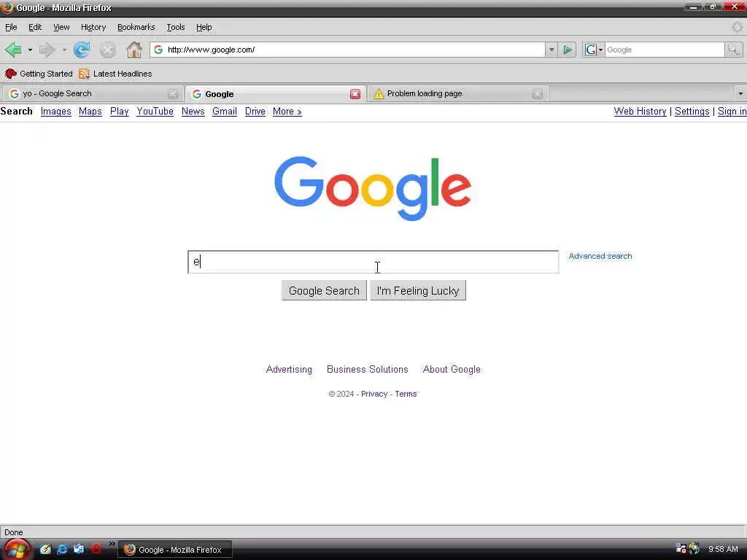This screenshot has height=560, width=747.
Task: Go back with the green Back arrow
Action: 13,50
